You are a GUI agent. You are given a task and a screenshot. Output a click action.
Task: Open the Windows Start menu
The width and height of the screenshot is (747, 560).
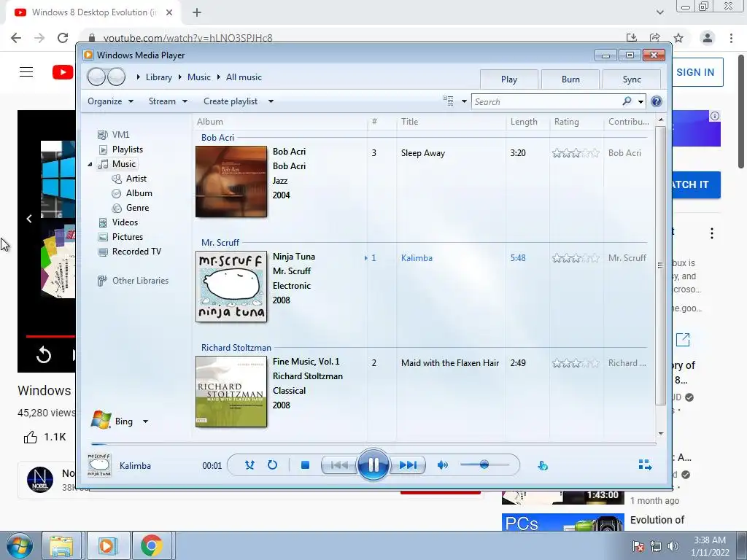[18, 545]
